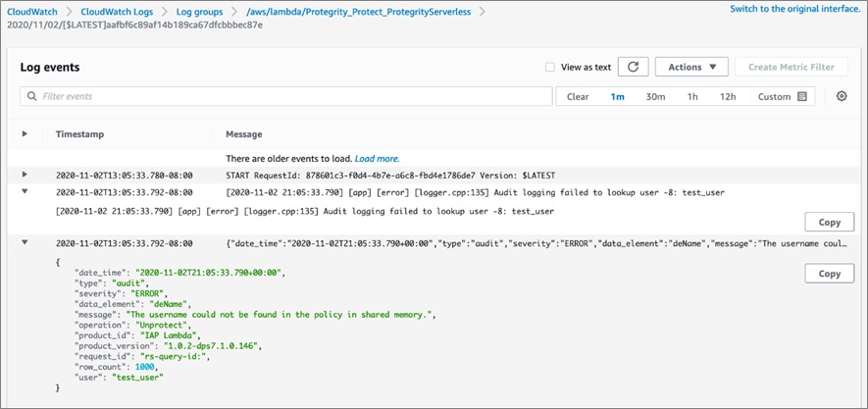Copy the Audit logging failed message
Image resolution: width=868 pixels, height=409 pixels.
(x=829, y=222)
